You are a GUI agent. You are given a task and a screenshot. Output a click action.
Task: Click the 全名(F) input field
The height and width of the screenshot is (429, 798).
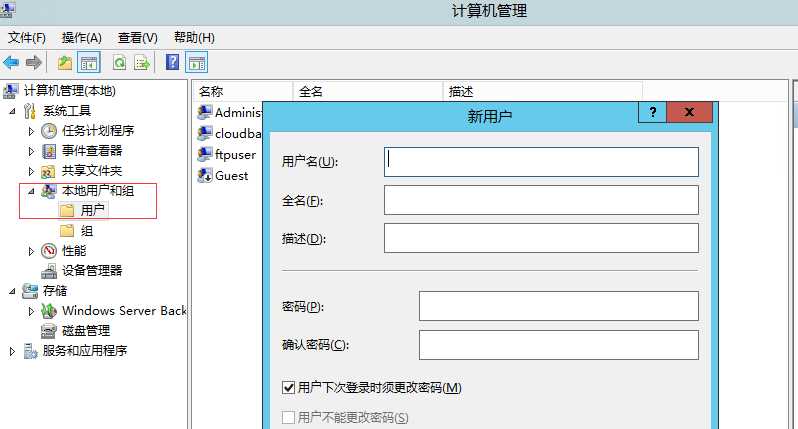pos(541,200)
